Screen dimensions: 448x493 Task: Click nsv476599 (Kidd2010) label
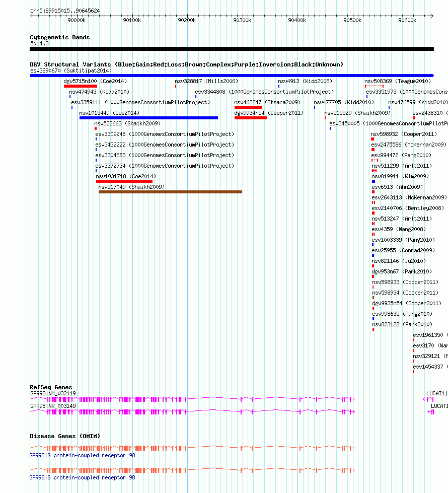[x=418, y=103]
